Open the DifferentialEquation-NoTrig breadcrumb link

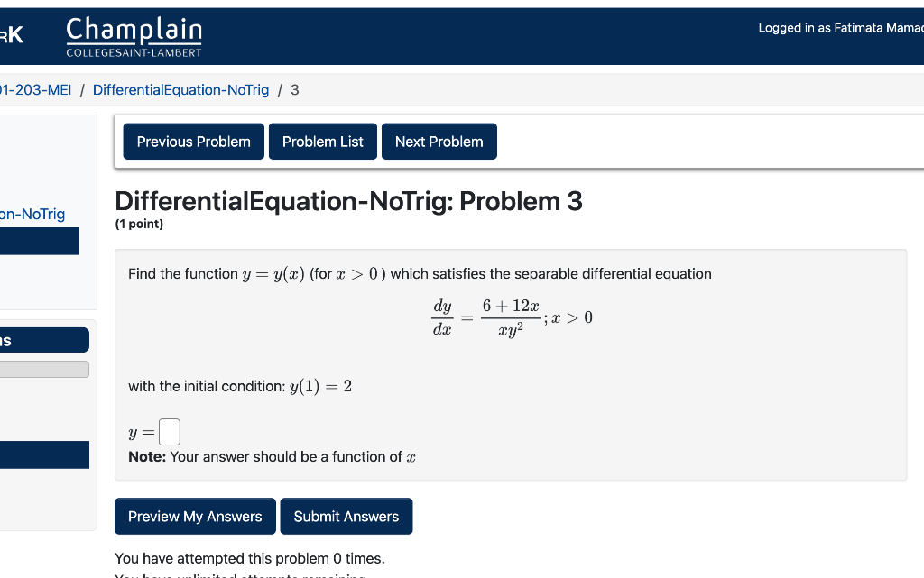[180, 89]
